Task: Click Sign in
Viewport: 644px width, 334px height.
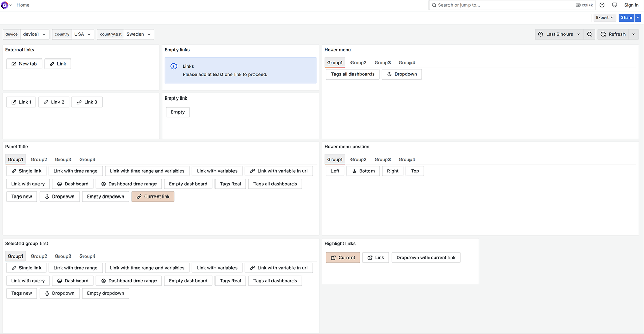Action: tap(631, 5)
